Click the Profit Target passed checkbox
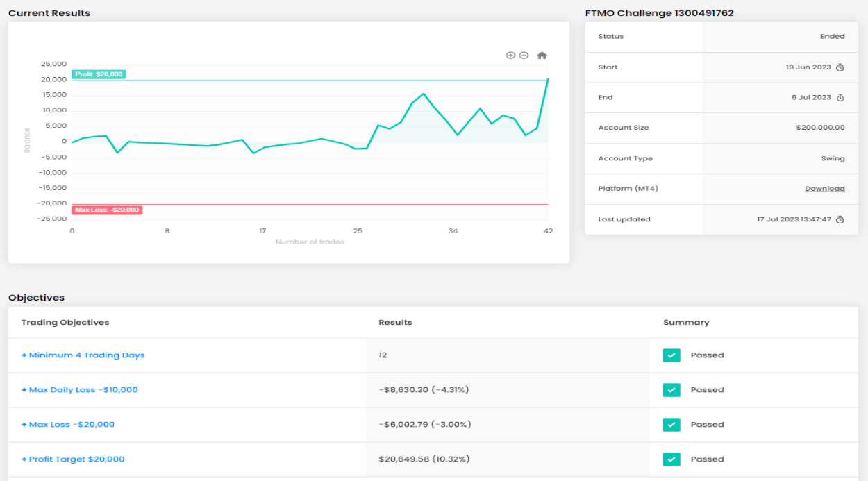Viewport: 868px width, 481px height. coord(671,459)
